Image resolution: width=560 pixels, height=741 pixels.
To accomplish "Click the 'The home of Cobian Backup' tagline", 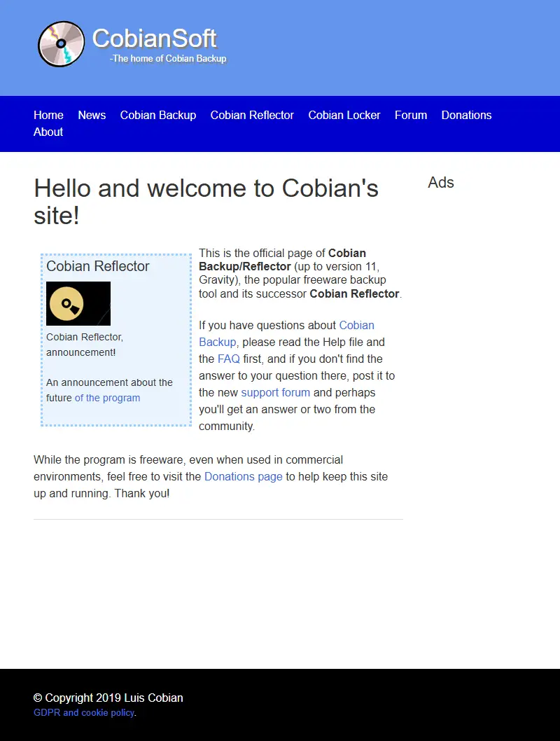I will point(168,59).
